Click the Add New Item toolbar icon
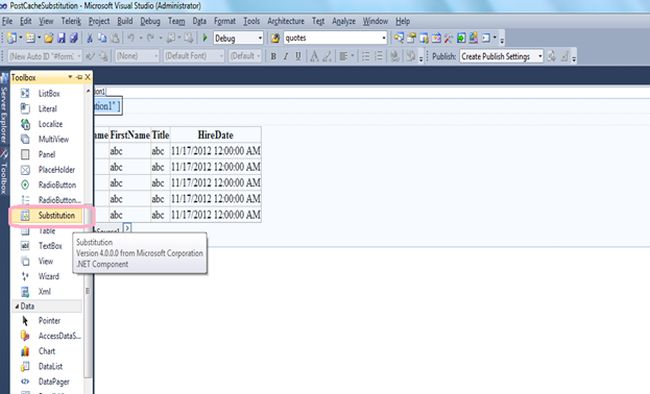 tap(30, 38)
